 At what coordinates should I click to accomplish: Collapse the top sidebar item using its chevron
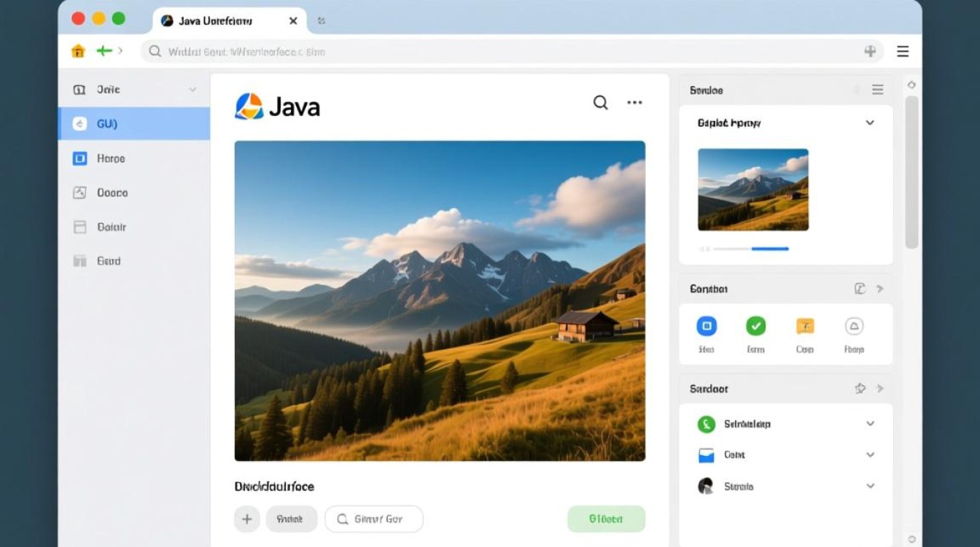click(192, 89)
